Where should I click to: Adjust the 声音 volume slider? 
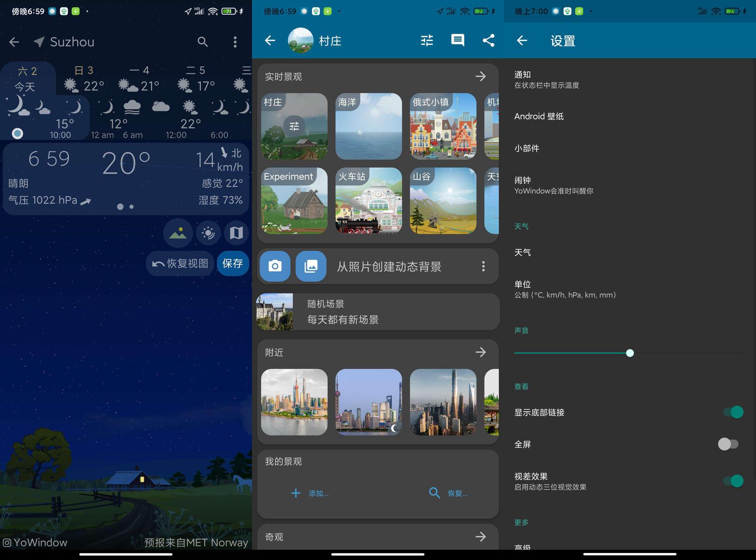(x=630, y=353)
